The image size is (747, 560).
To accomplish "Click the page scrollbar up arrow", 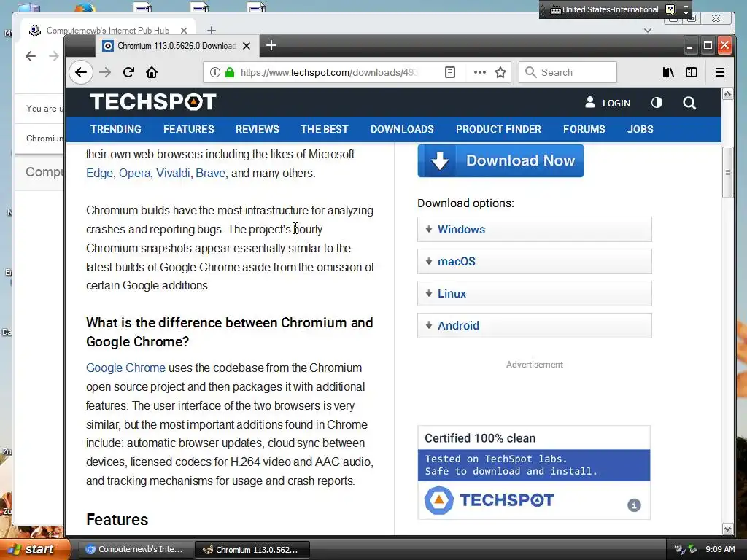I will [727, 94].
